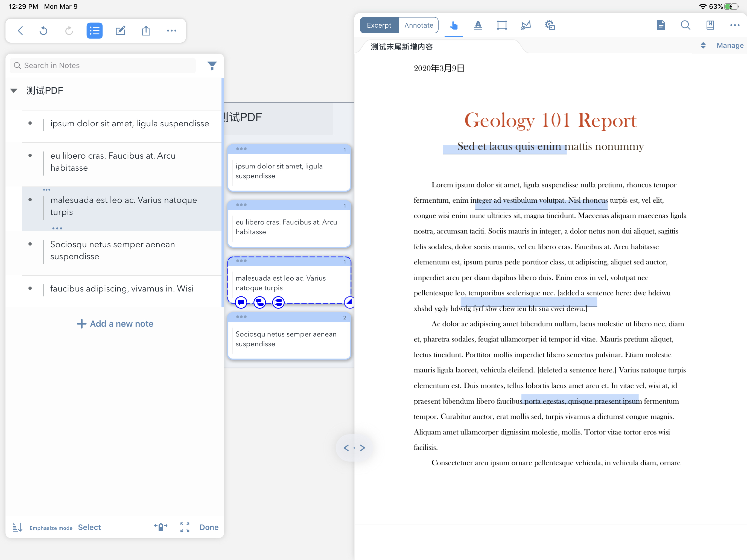
Task: Select the lasso excerpt tool
Action: click(x=526, y=25)
